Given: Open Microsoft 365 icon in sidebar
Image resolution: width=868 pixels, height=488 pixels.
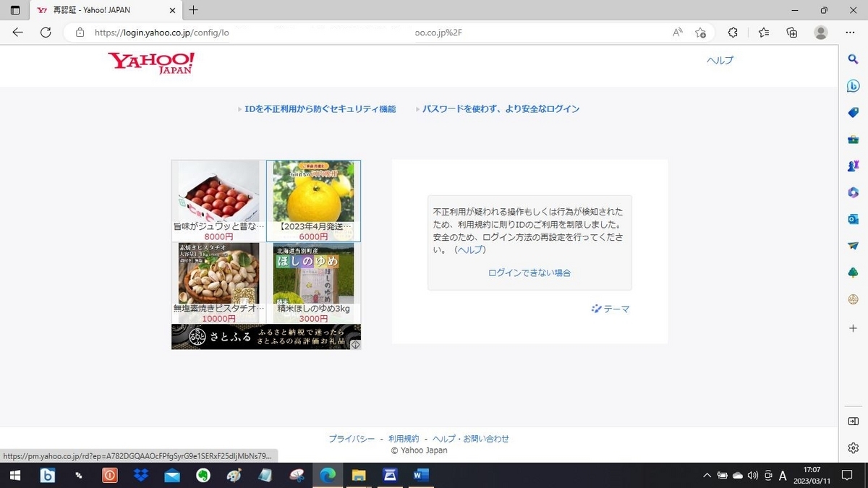Looking at the screenshot, I should click(x=853, y=192).
